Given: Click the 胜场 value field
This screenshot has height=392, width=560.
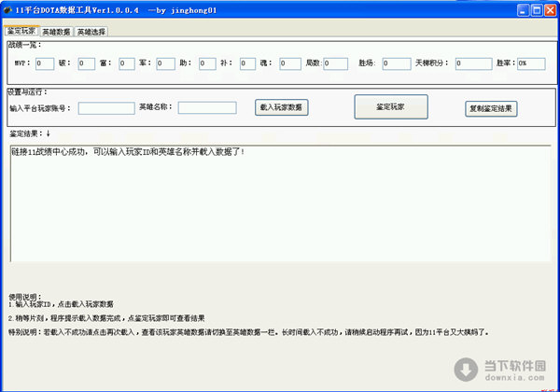Looking at the screenshot, I should tap(397, 63).
